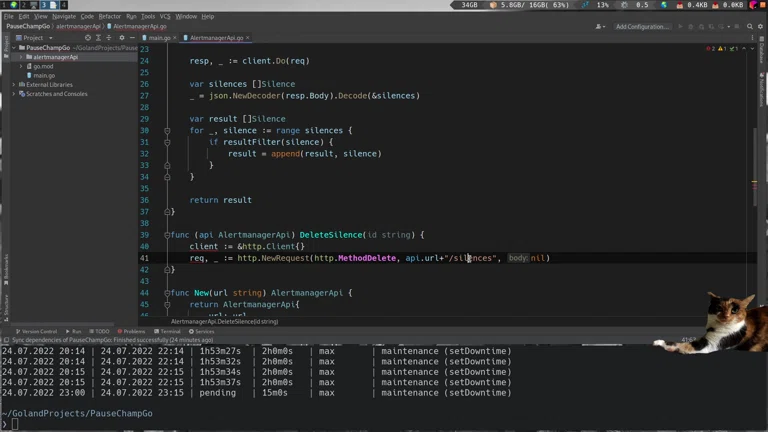Screen dimensions: 768x432
Task: Open the Terminal tool window
Action: (170, 331)
